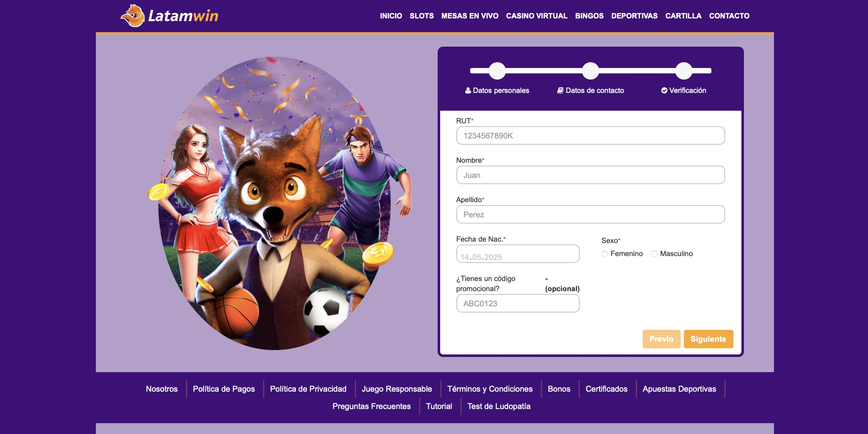Click the "Sexo" field label
This screenshot has width=868, height=434.
point(609,241)
